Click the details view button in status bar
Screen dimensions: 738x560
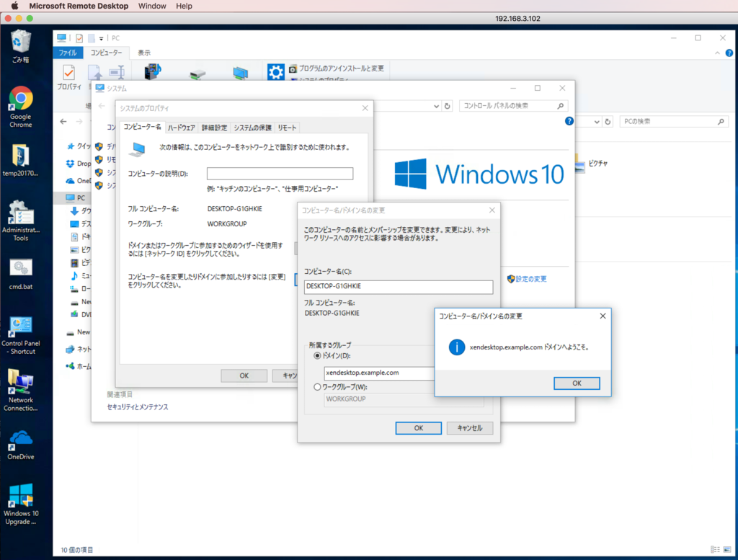click(x=716, y=549)
